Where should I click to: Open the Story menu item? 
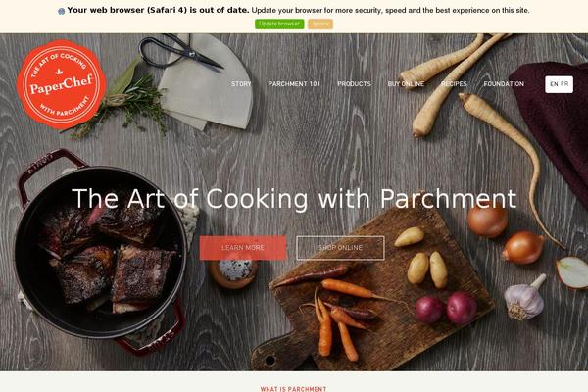241,84
